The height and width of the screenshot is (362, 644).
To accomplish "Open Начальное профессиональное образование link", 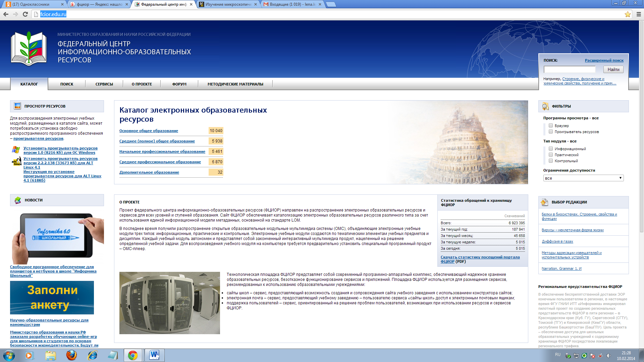I will coord(162,152).
